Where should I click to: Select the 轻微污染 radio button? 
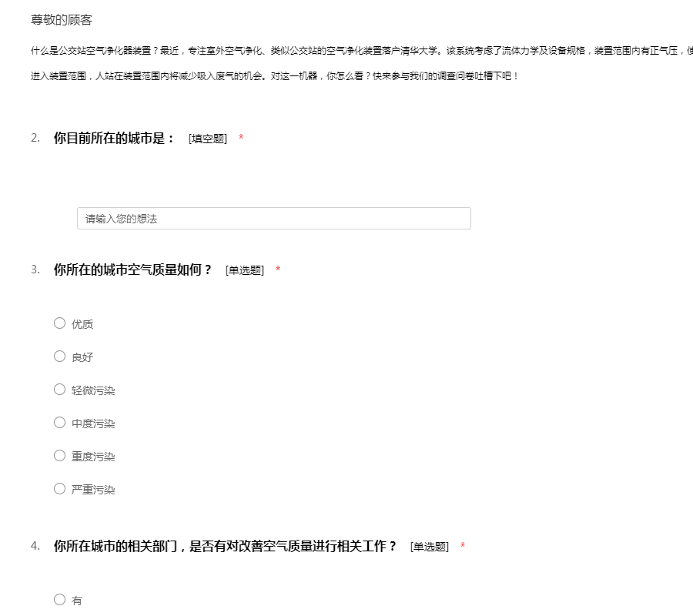pos(60,390)
